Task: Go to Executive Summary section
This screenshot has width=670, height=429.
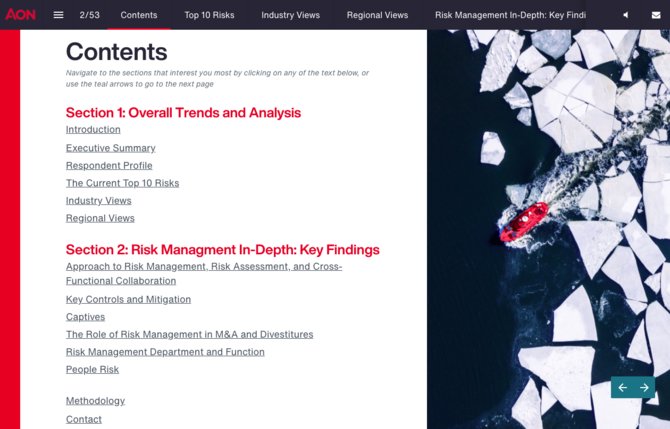Action: [110, 148]
